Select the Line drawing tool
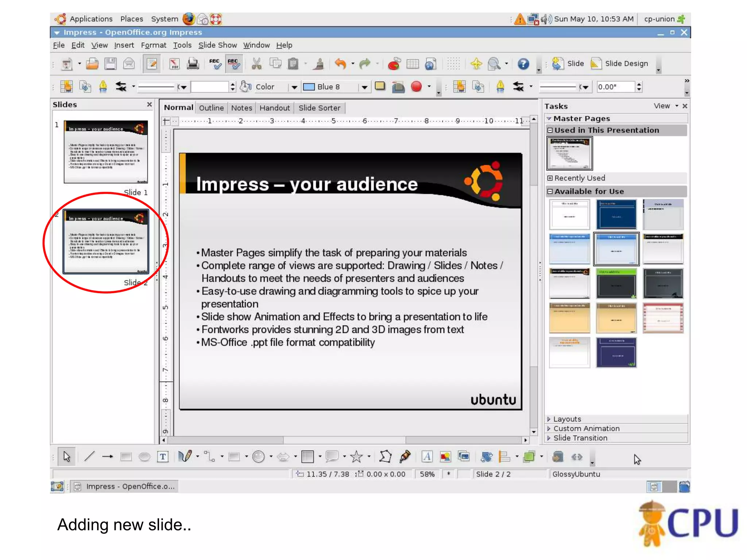 pyautogui.click(x=89, y=456)
